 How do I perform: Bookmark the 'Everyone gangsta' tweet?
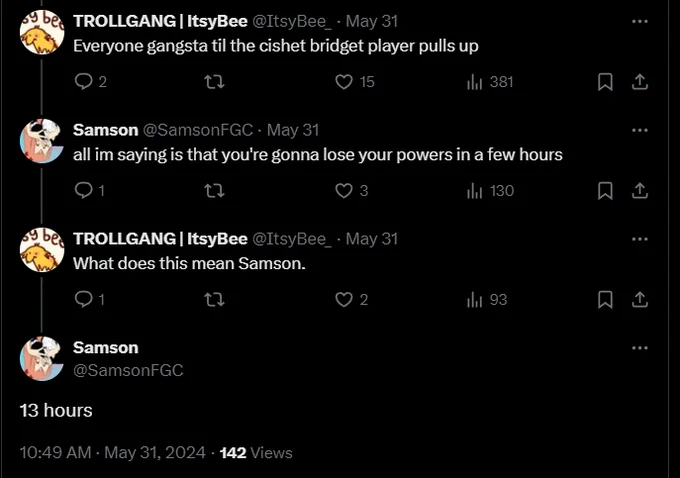[605, 82]
